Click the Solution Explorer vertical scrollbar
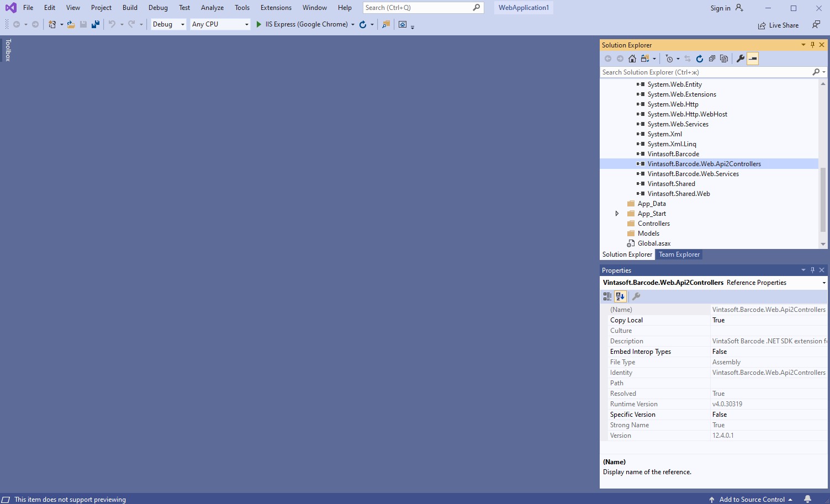The height and width of the screenshot is (504, 830). (x=823, y=199)
